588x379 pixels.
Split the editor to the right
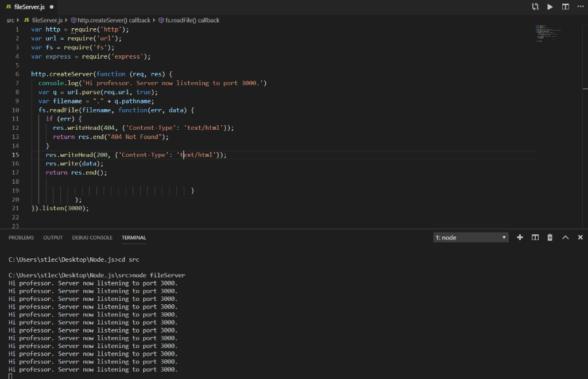click(x=566, y=7)
